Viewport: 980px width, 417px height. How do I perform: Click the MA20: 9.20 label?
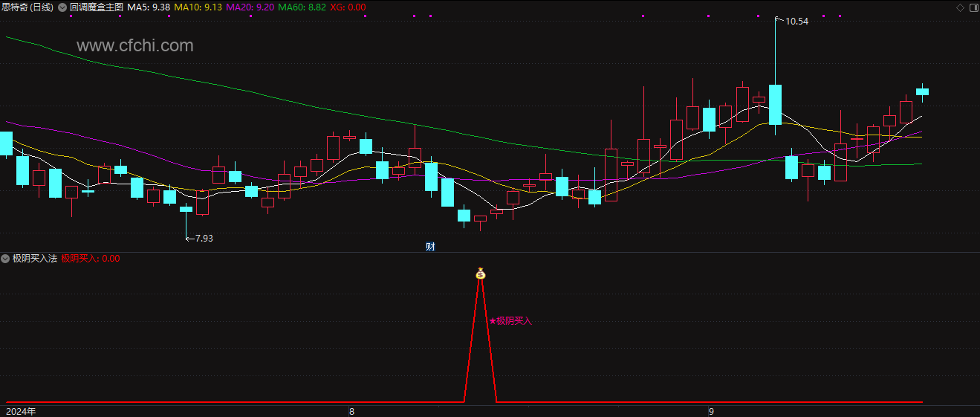click(250, 7)
